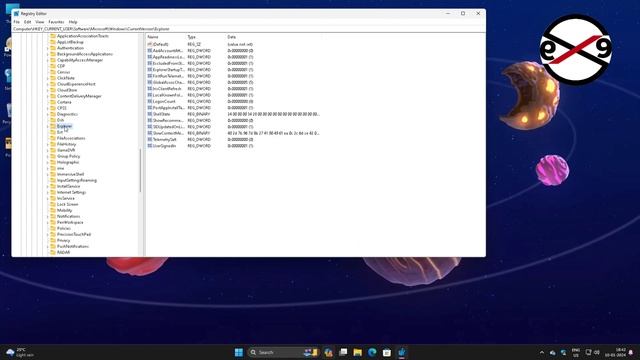Open Microsoft Store from taskbar
The image size is (640, 360).
pos(387,352)
